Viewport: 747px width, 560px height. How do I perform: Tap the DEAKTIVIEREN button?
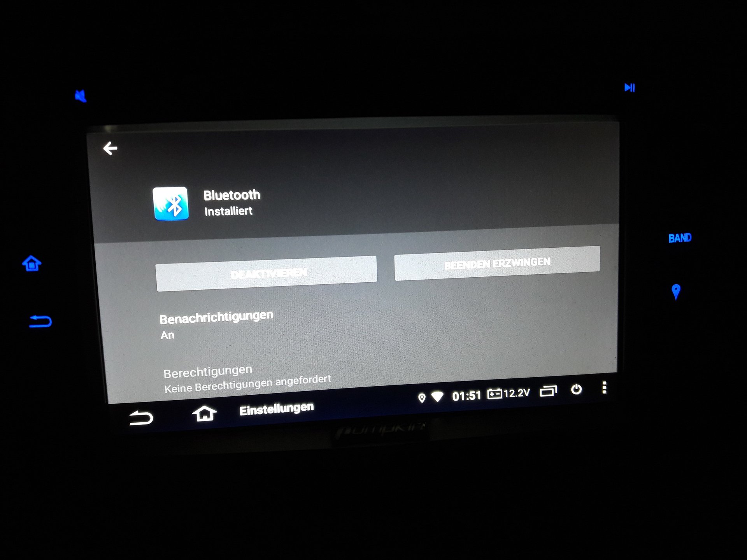267,274
